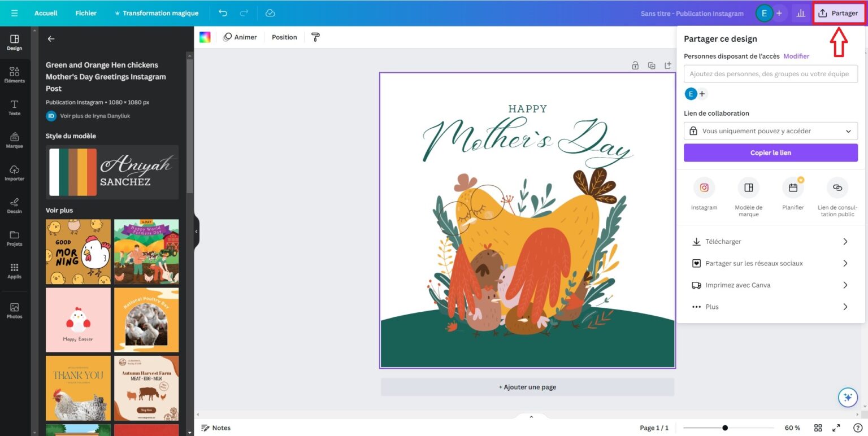Open the Importer panel
Image resolution: width=868 pixels, height=436 pixels.
(15, 173)
